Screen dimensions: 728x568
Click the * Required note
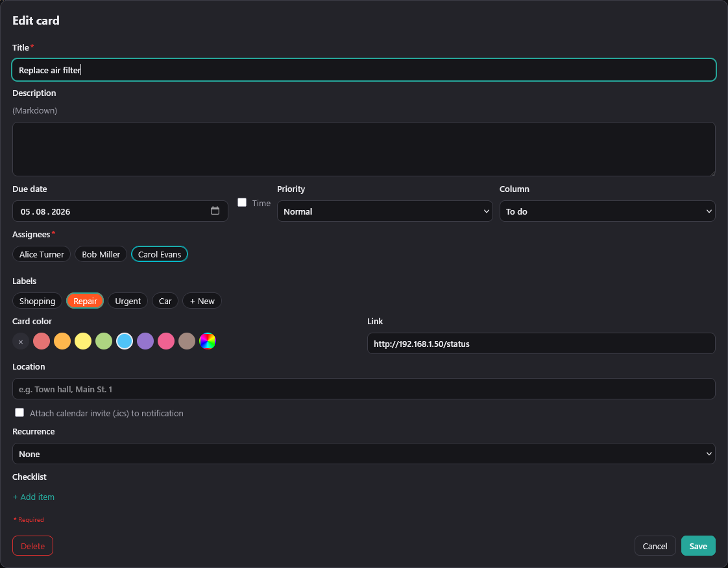point(29,520)
